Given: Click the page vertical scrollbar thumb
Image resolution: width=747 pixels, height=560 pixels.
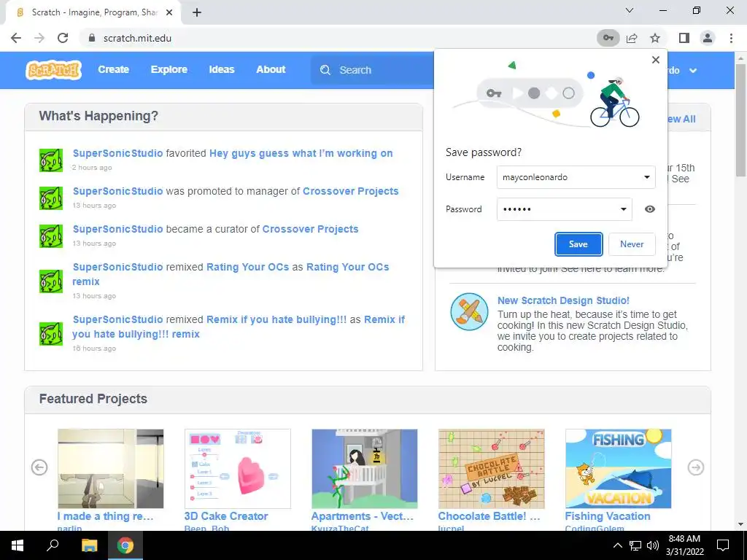Looking at the screenshot, I should pyautogui.click(x=741, y=119).
